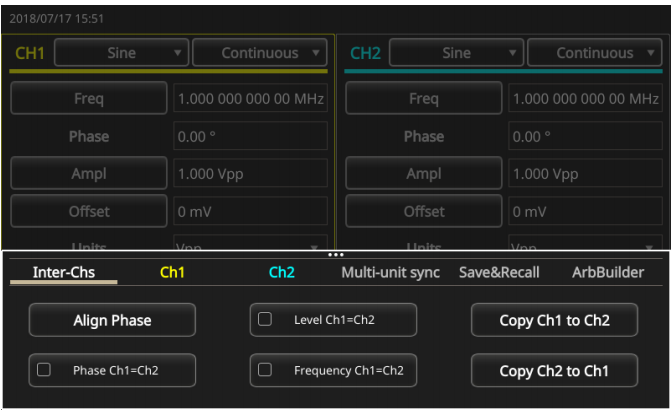Viewport: 672px width, 410px height.
Task: Switch to the ArbBuilder tab
Action: click(608, 272)
